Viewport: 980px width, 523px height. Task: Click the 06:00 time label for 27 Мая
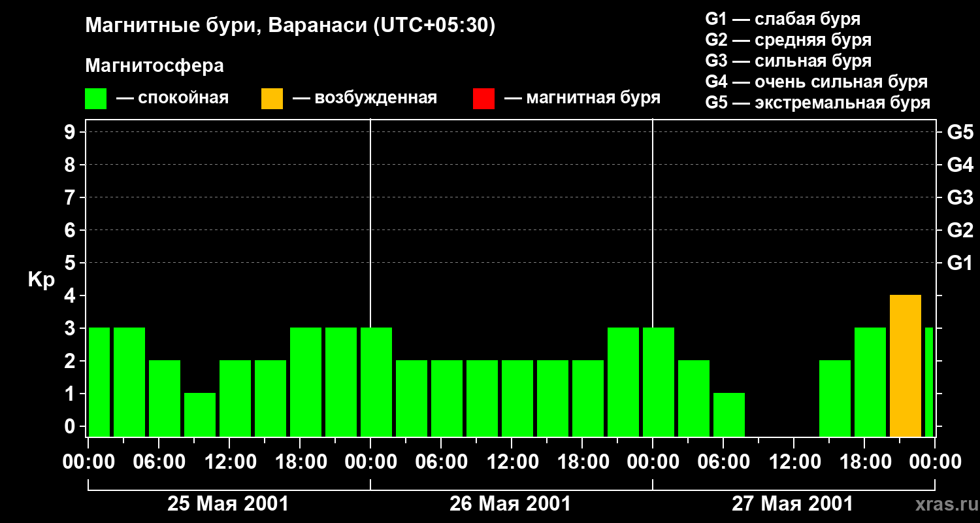tap(723, 462)
